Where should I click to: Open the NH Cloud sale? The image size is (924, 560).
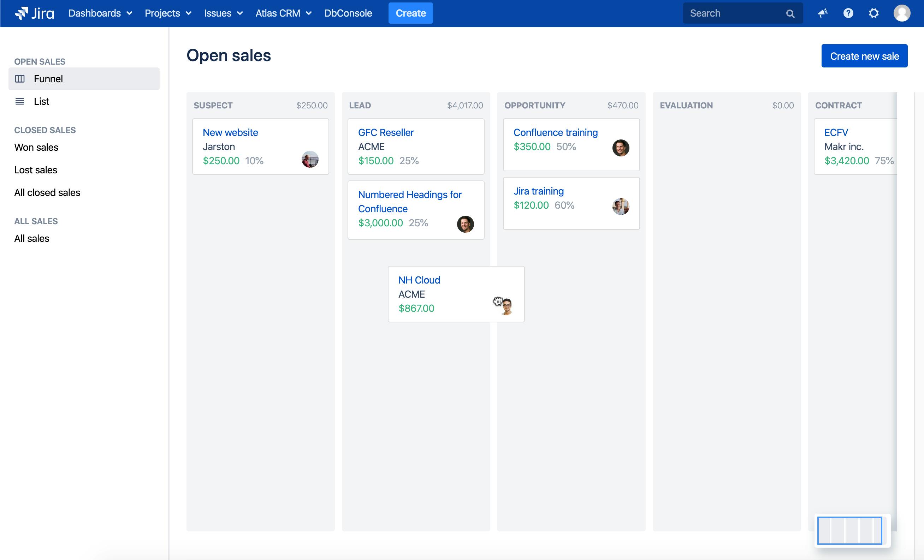(x=419, y=280)
